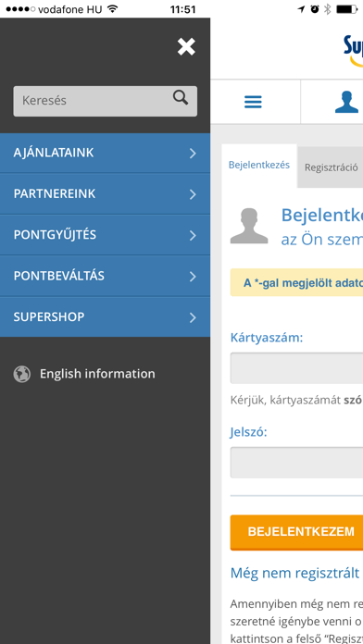Switch to the Regisztráció tab
The image size is (363, 644).
[331, 167]
